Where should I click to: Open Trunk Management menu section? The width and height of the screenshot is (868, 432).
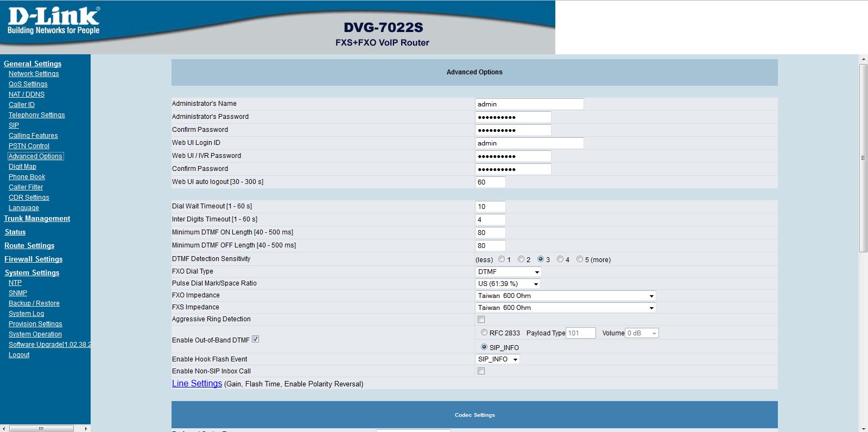coord(37,218)
